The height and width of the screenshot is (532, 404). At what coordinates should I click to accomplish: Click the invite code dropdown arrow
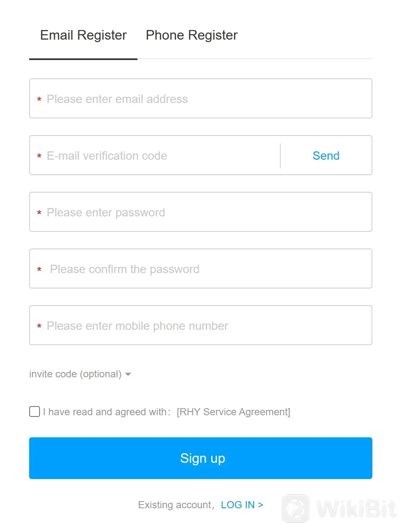128,374
